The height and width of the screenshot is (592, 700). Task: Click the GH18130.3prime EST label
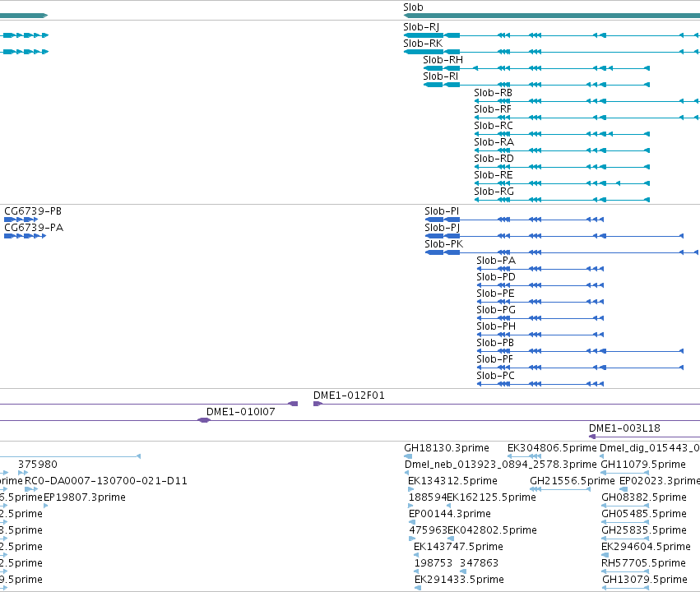[447, 448]
